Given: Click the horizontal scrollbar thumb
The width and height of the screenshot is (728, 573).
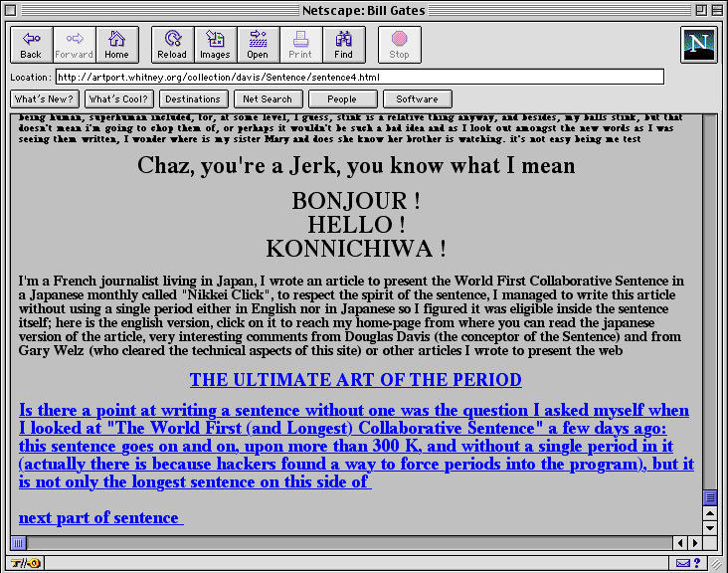Looking at the screenshot, I should coord(19,543).
